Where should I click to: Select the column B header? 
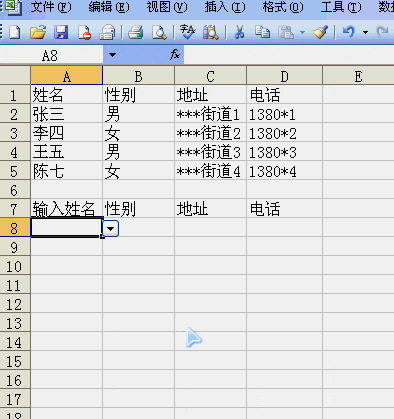138,76
